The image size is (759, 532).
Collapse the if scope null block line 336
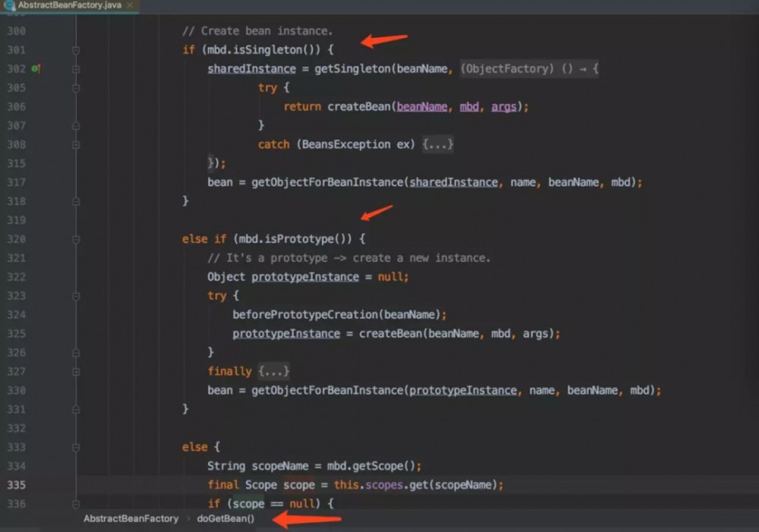pos(76,504)
